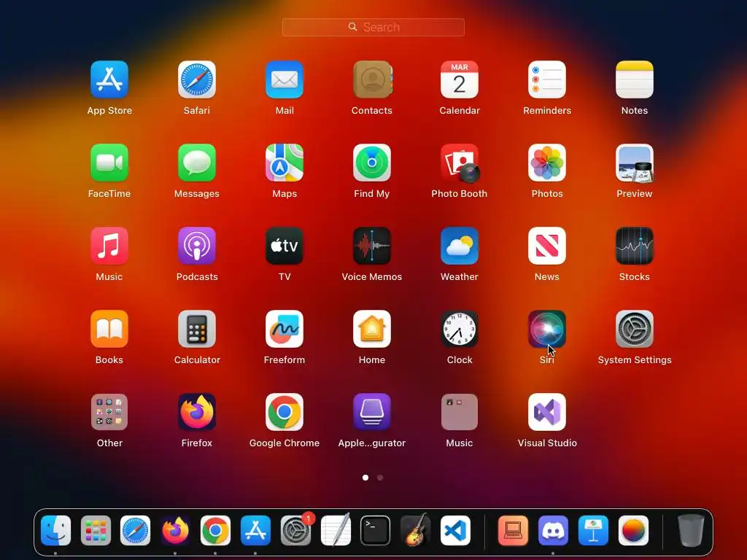Open the Freeform app

pyautogui.click(x=285, y=329)
